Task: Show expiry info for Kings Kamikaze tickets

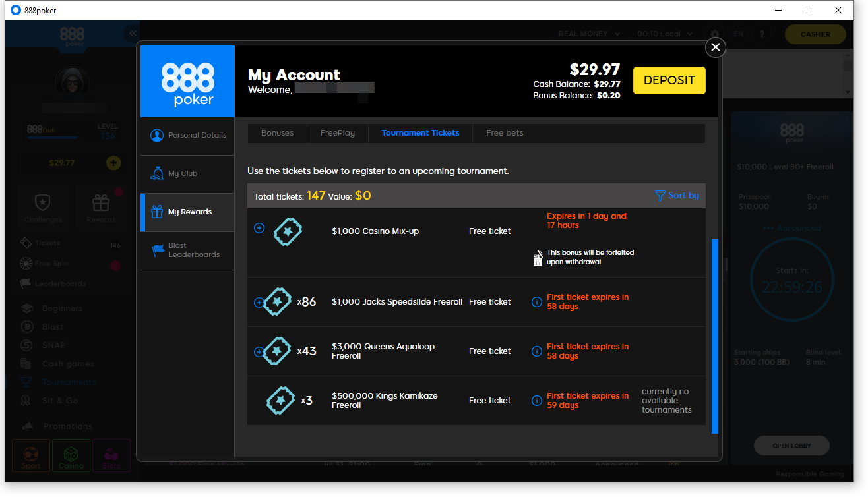Action: coord(537,401)
